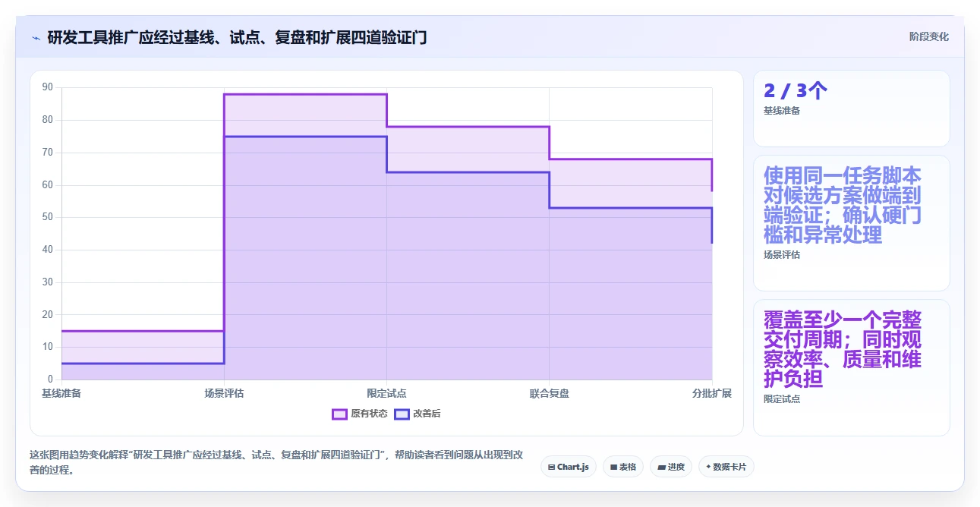Click the chart caption text below chart
Viewport: 980px width, 507px height.
(276, 462)
